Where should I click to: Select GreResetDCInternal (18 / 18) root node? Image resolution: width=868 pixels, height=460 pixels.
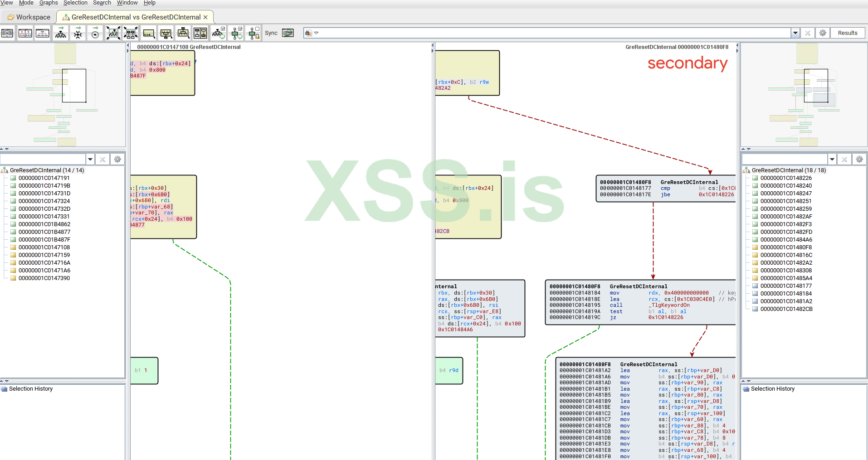pyautogui.click(x=789, y=170)
